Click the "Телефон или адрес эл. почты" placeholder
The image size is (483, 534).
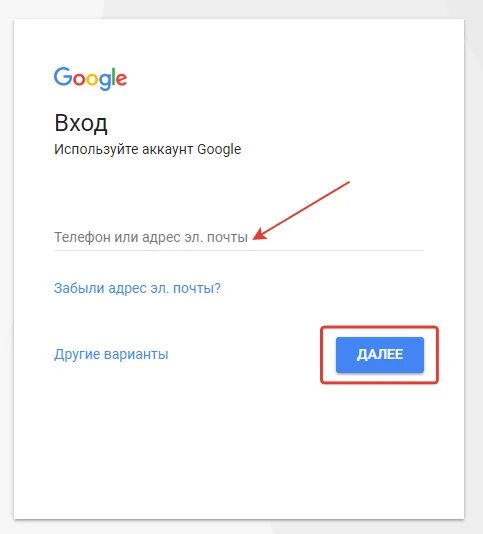click(151, 237)
